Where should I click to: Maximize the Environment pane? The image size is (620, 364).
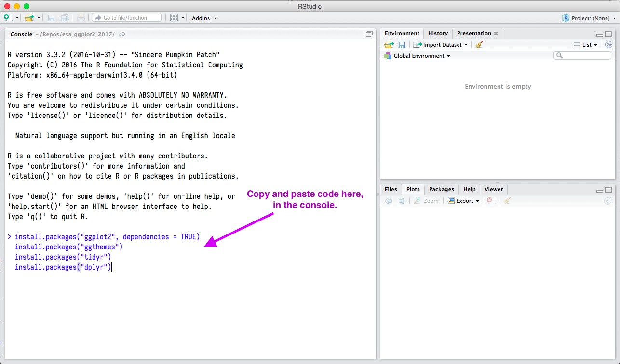[x=608, y=34]
